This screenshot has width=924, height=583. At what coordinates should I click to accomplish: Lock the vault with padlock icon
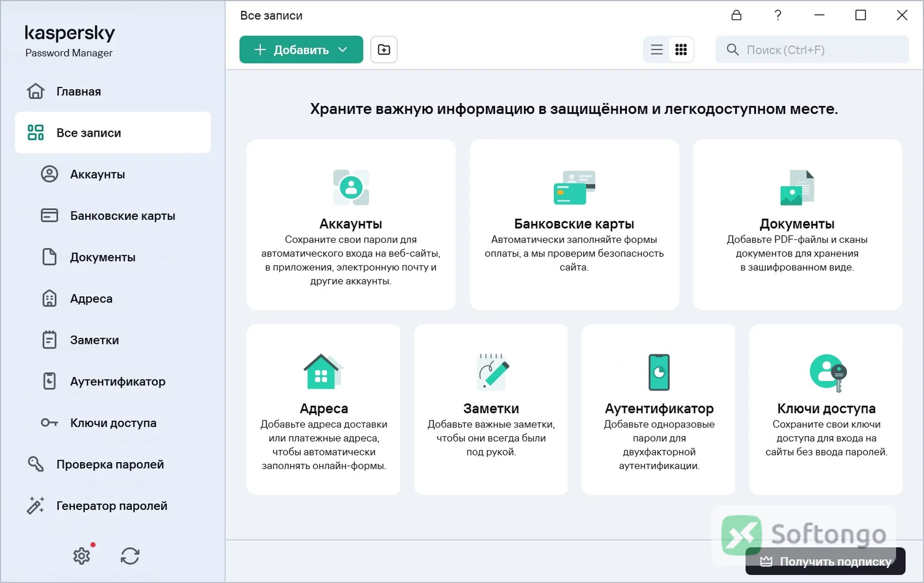(x=736, y=15)
